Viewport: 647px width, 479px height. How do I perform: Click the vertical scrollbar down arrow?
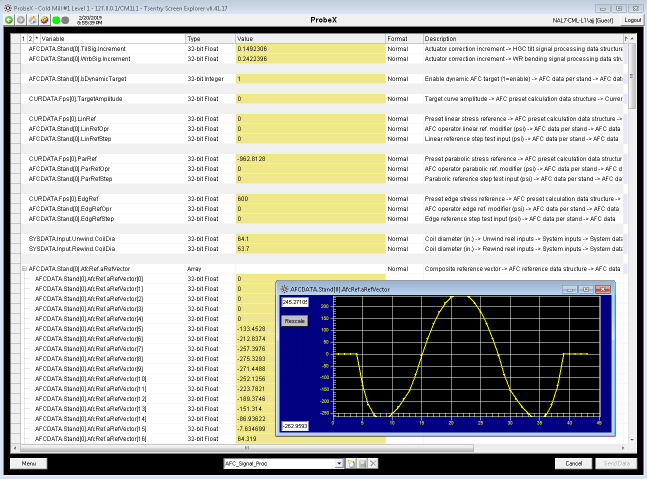point(632,440)
